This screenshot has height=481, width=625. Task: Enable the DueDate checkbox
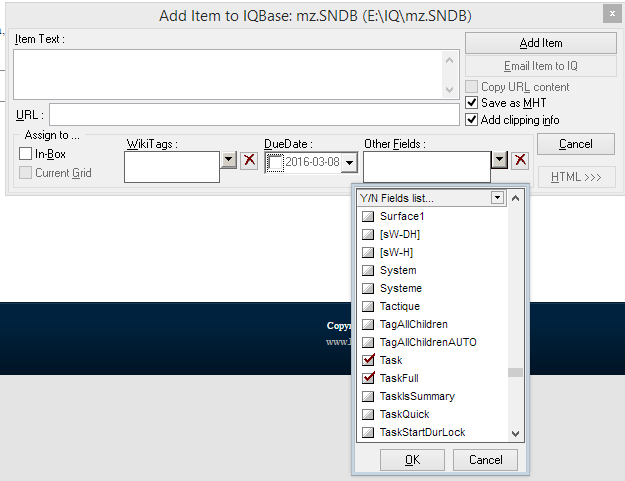(x=276, y=164)
